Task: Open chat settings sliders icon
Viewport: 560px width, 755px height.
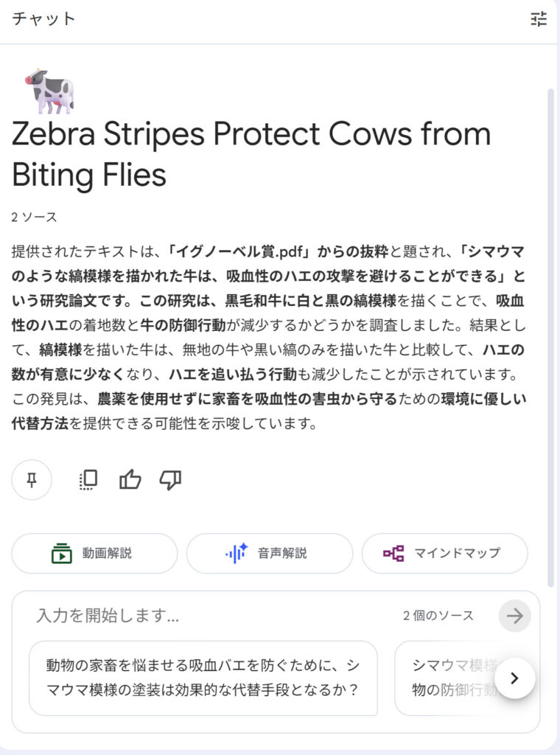Action: pos(539,20)
